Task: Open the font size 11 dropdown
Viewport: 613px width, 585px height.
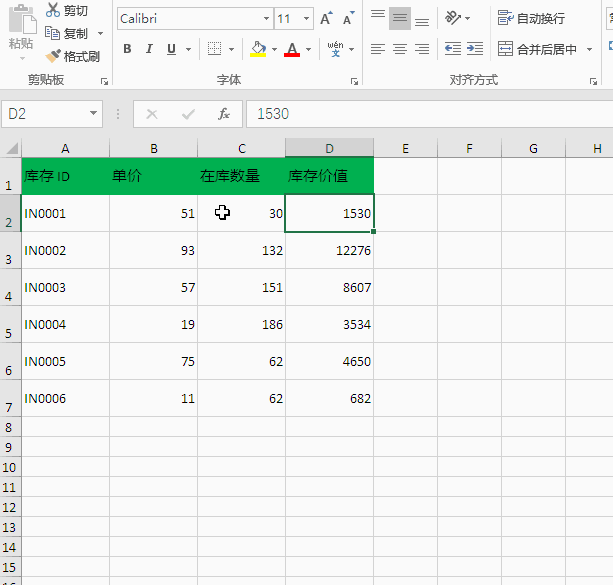Action: (x=306, y=18)
